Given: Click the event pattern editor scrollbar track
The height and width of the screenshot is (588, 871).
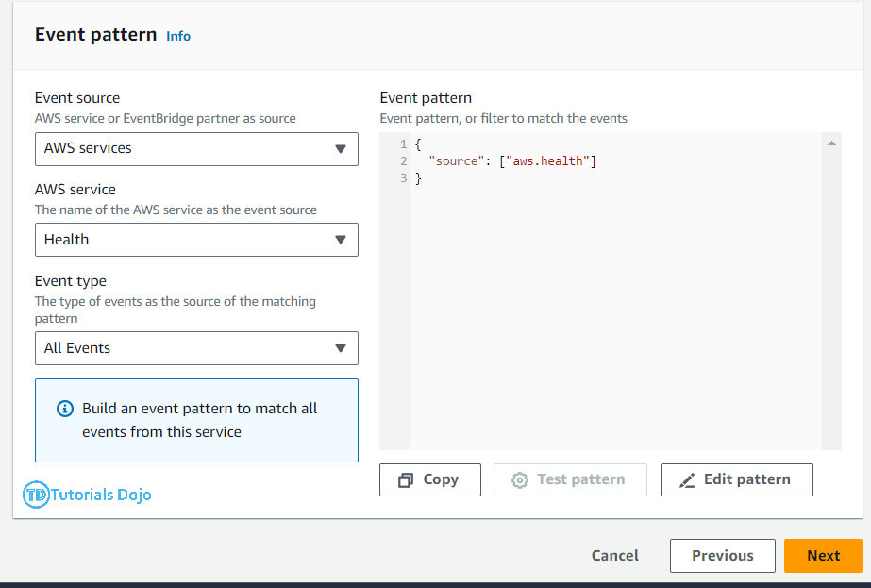Looking at the screenshot, I should [831, 302].
